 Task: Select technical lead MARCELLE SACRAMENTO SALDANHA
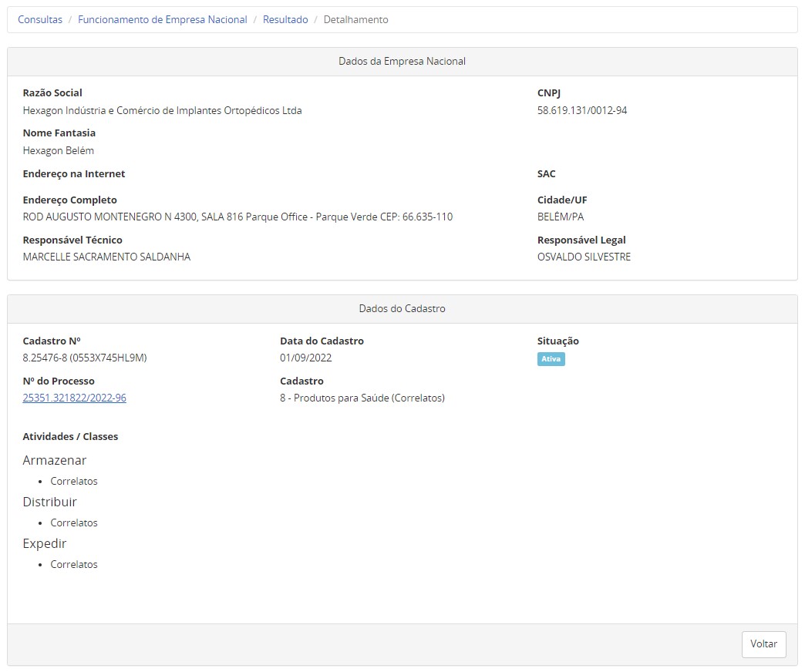coord(106,257)
